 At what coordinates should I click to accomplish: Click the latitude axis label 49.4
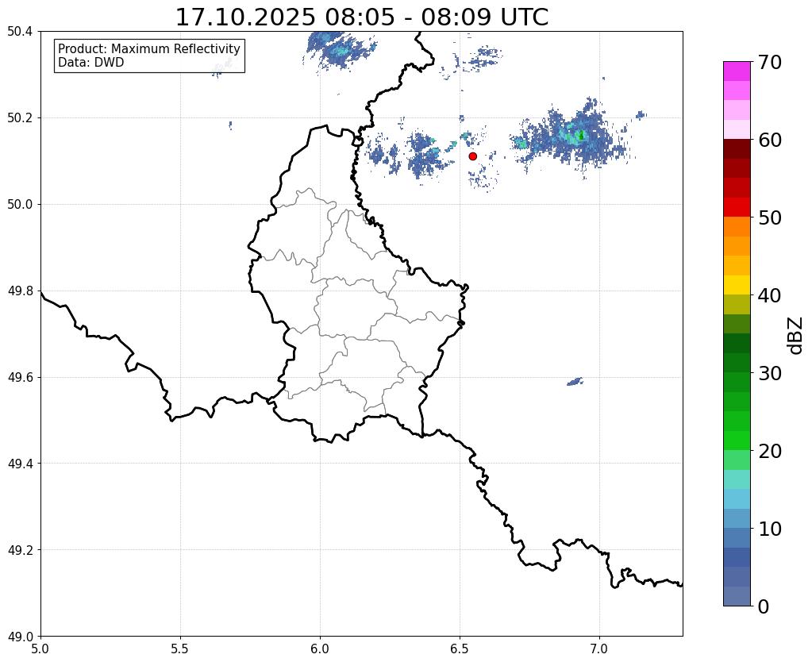pos(20,464)
